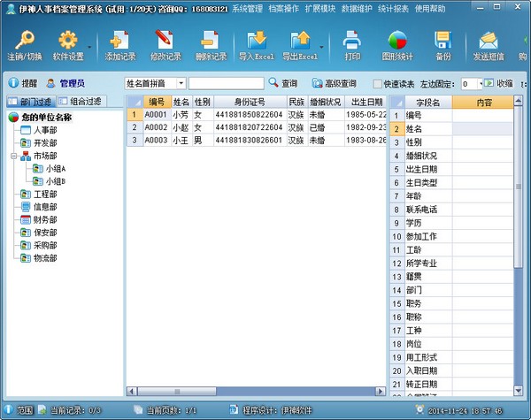Click the 备份 backup icon
This screenshot has width=531, height=420.
(x=443, y=40)
